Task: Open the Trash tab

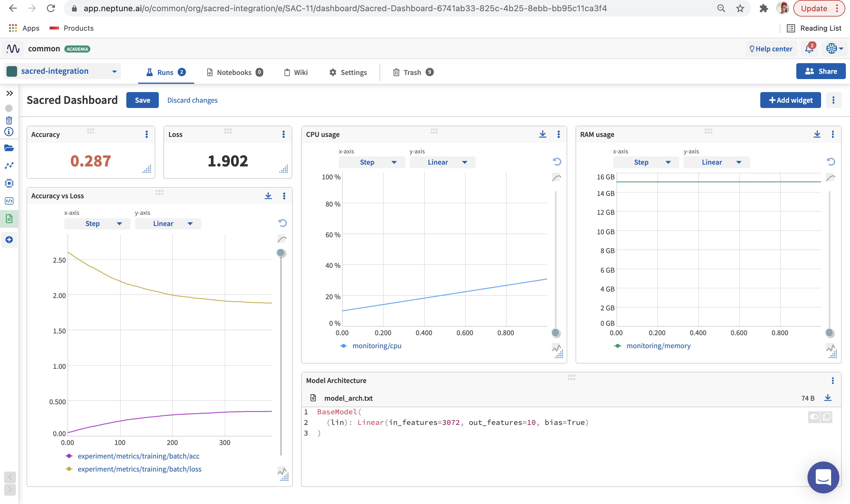Action: [x=413, y=72]
